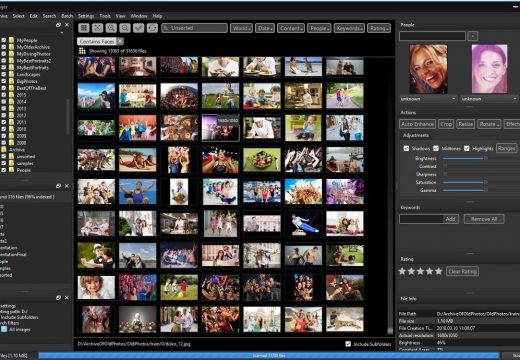Click the zoom in magnifier icon
520x360 pixels.
pos(111,28)
